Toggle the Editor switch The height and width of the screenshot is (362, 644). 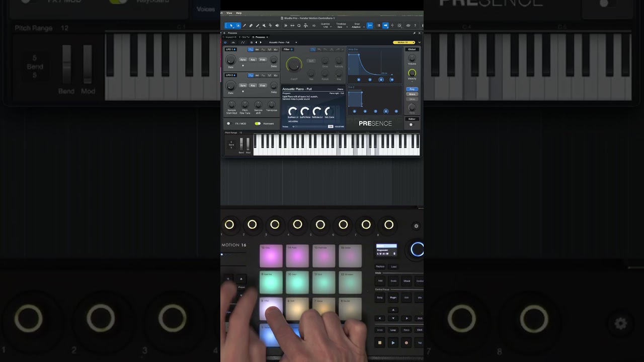click(411, 124)
